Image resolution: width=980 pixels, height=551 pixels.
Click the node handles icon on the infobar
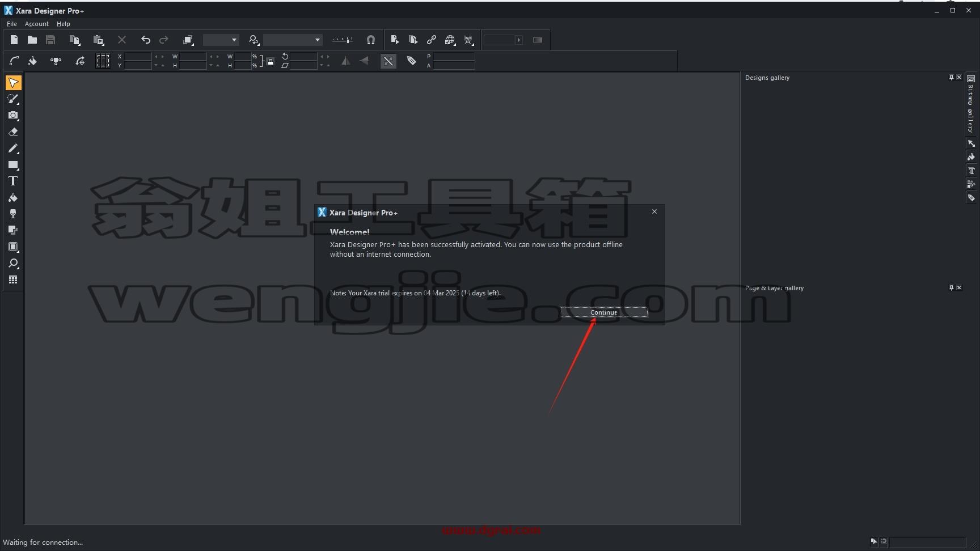click(x=56, y=61)
